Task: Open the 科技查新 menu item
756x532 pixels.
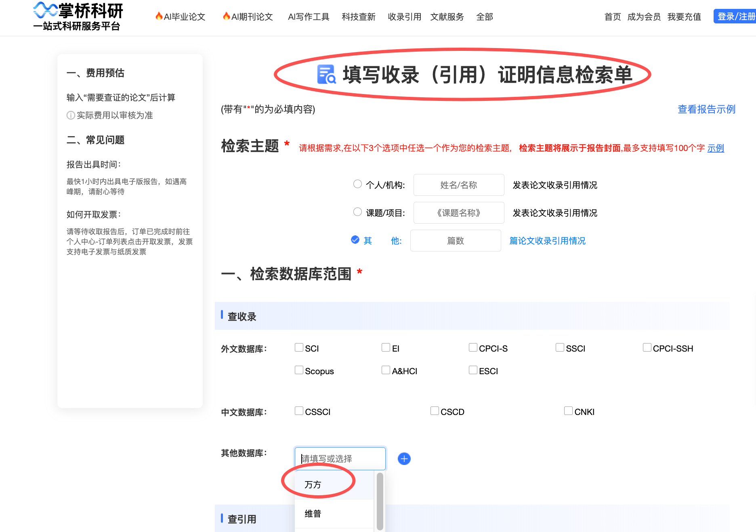Action: pos(358,17)
